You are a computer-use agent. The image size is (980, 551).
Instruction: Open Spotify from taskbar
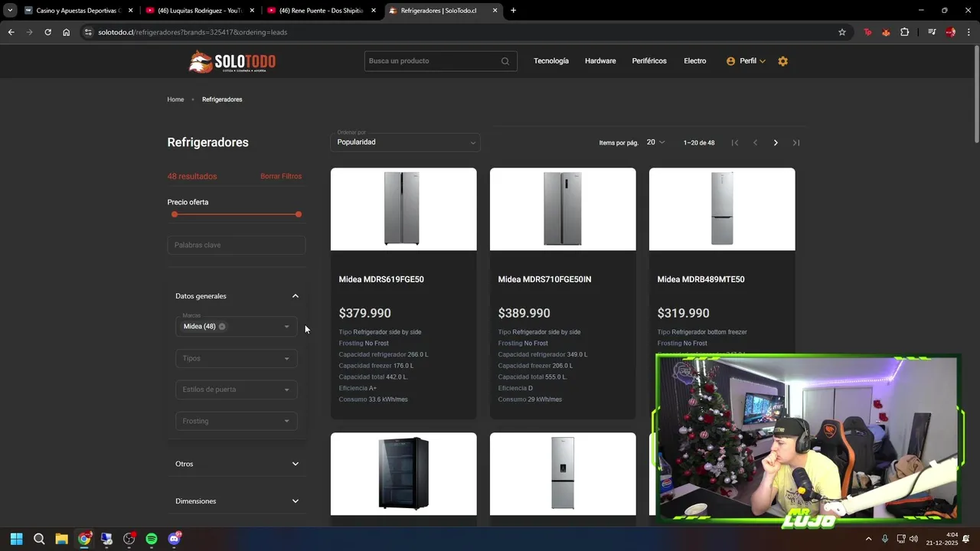(x=152, y=539)
